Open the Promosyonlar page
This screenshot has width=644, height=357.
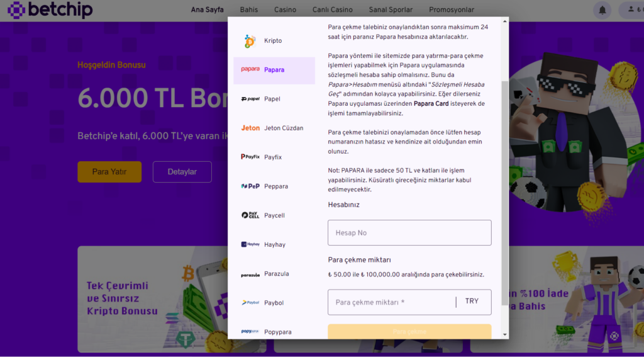coord(452,9)
